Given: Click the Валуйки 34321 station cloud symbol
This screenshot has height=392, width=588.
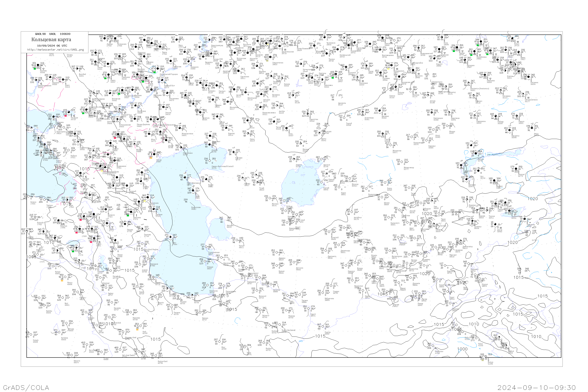Looking at the screenshot, I should click(77, 69).
